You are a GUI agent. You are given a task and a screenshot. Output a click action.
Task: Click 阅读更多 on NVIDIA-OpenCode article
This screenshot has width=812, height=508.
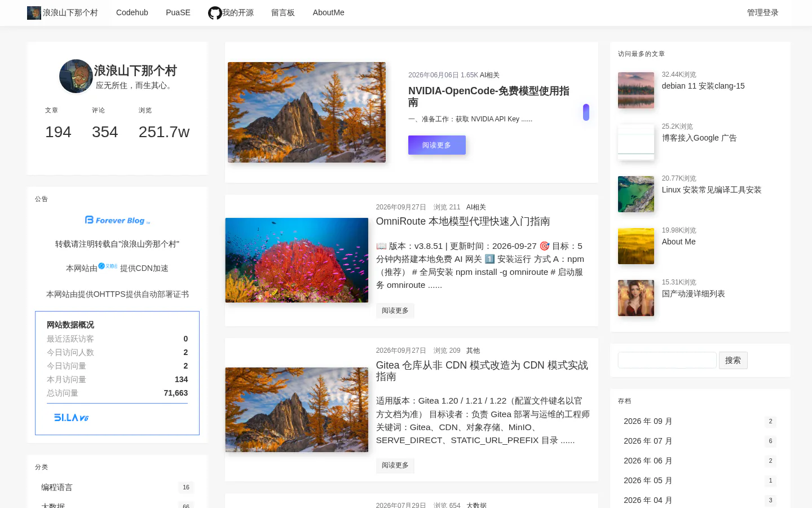pyautogui.click(x=437, y=145)
